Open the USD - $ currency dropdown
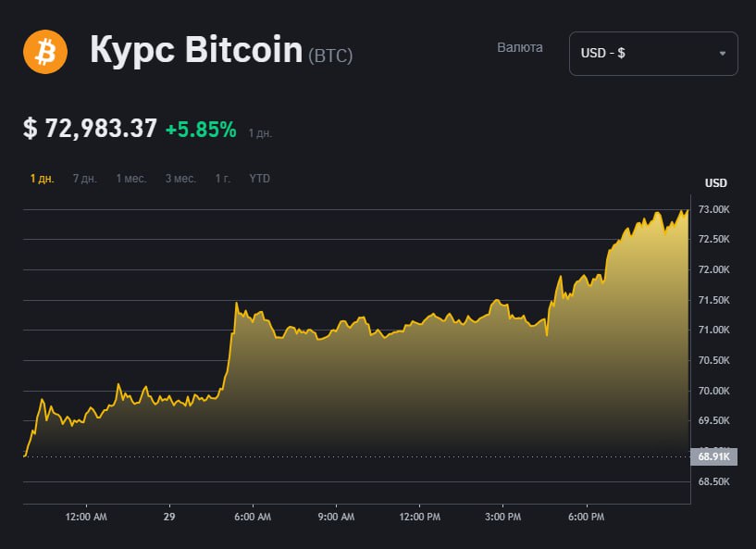 pos(652,54)
